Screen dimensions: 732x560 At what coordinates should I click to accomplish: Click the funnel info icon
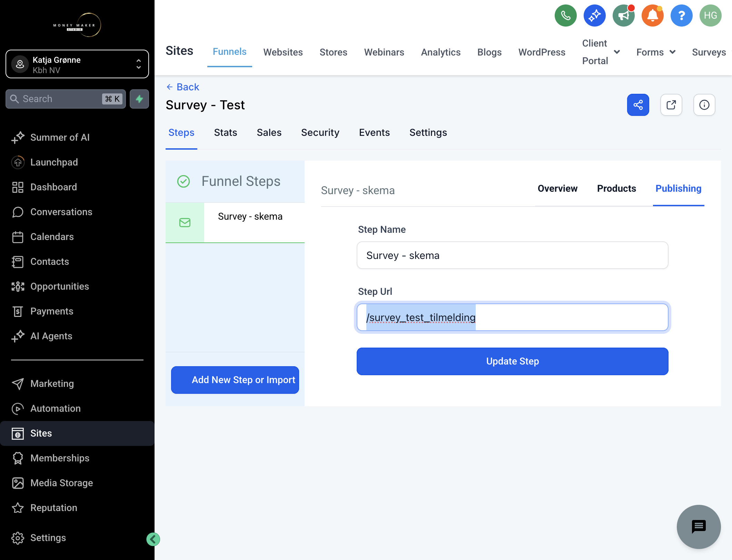coord(704,105)
